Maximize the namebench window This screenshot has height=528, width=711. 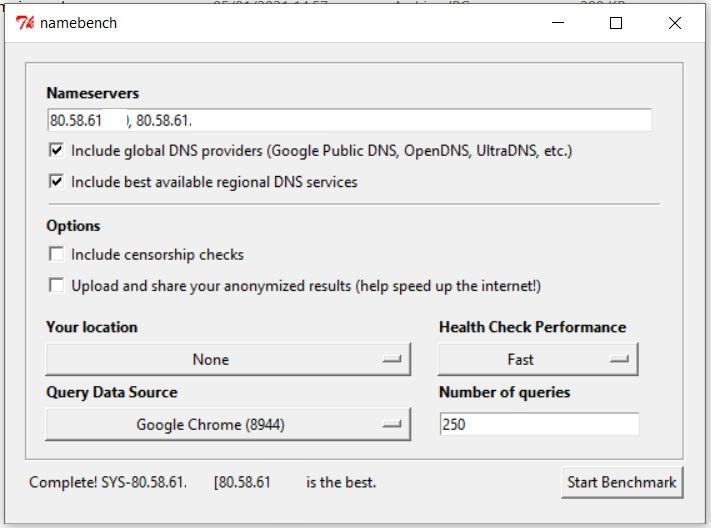point(616,23)
